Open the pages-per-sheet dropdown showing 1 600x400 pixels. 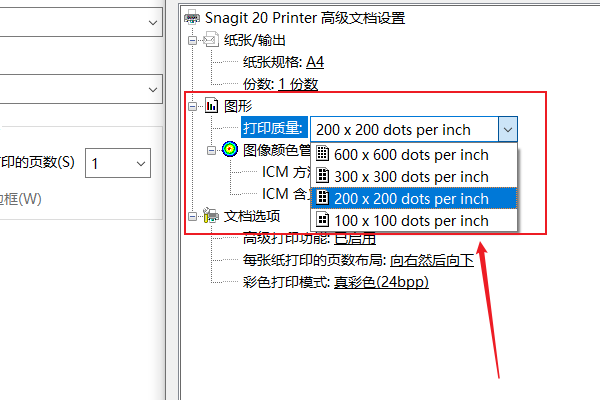coord(118,163)
